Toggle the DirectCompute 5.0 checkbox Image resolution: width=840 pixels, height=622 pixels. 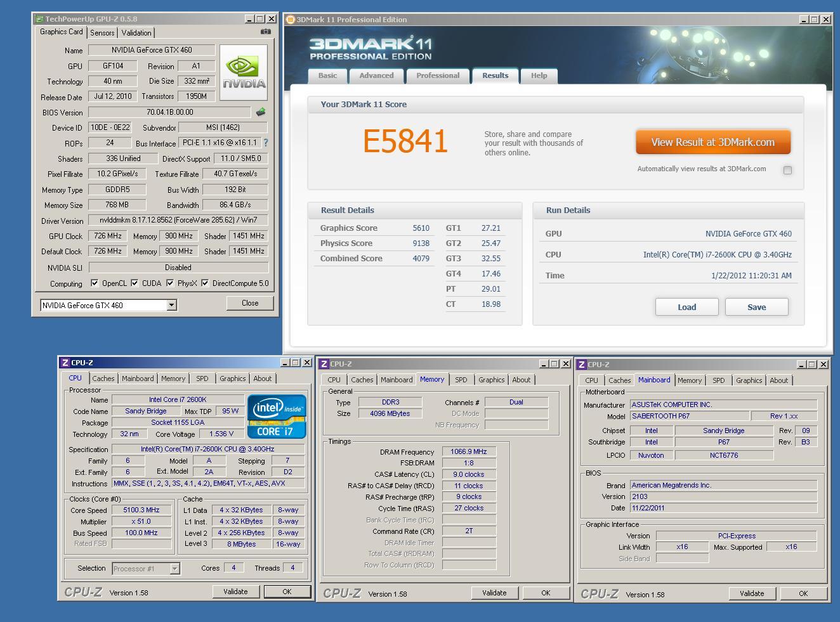tap(205, 283)
